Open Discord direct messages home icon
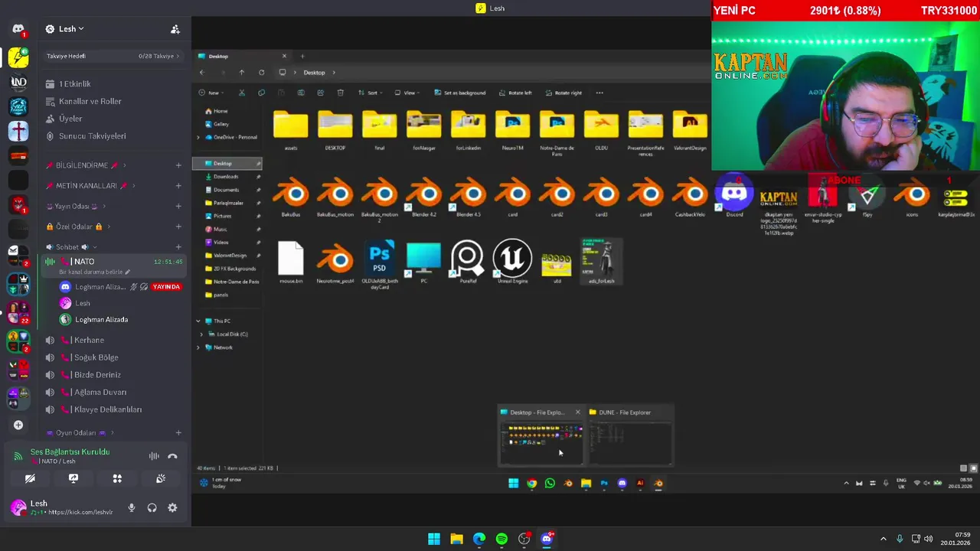This screenshot has width=980, height=551. point(18,30)
